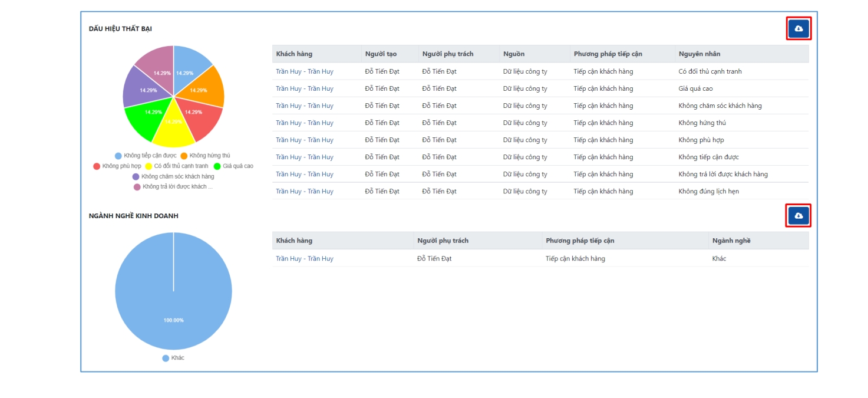
Task: Download the Dấu hiệu thất bại report
Action: [x=798, y=28]
